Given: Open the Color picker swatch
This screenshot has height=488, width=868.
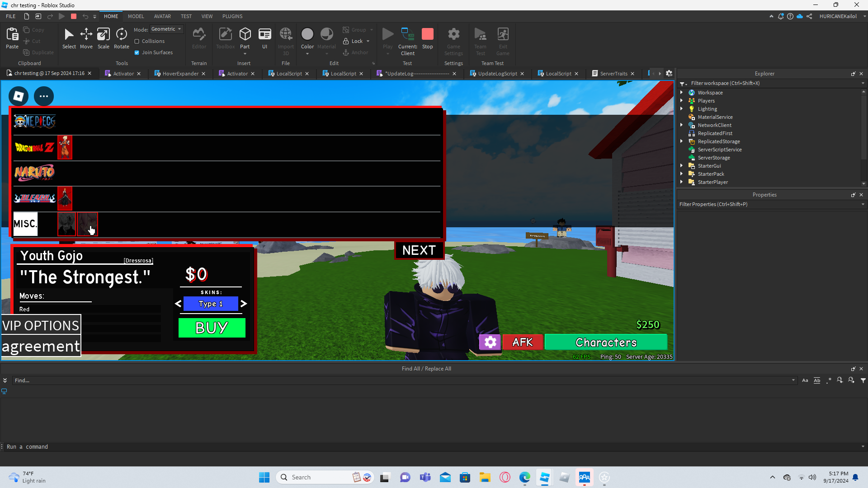Looking at the screenshot, I should click(x=307, y=34).
